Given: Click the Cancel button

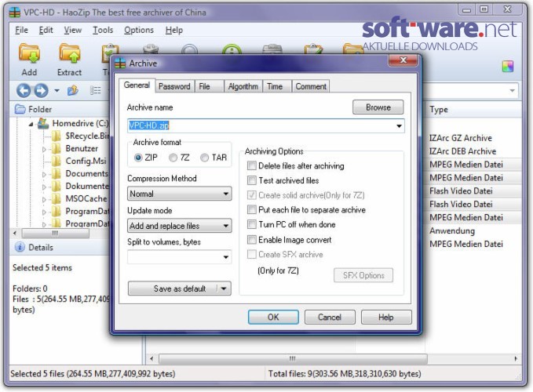Looking at the screenshot, I should 330,317.
